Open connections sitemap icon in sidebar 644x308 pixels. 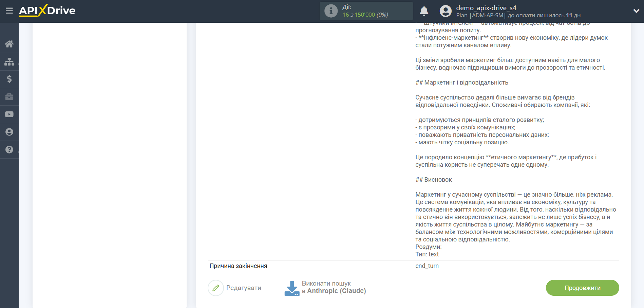(x=9, y=61)
